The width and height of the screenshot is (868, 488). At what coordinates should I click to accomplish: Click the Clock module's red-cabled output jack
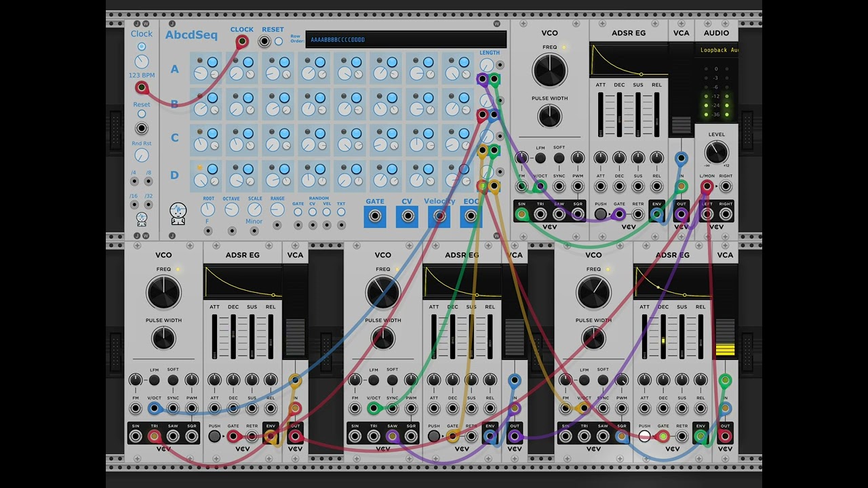click(141, 87)
